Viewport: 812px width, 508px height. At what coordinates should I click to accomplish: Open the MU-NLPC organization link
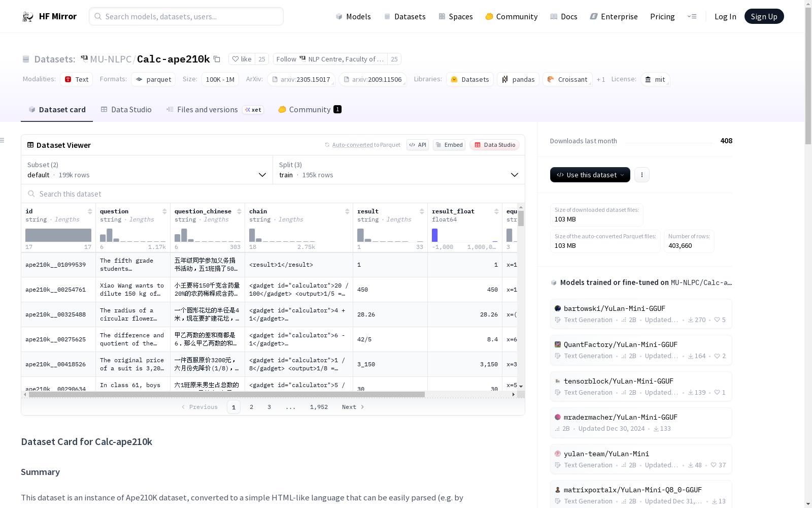[x=111, y=59]
